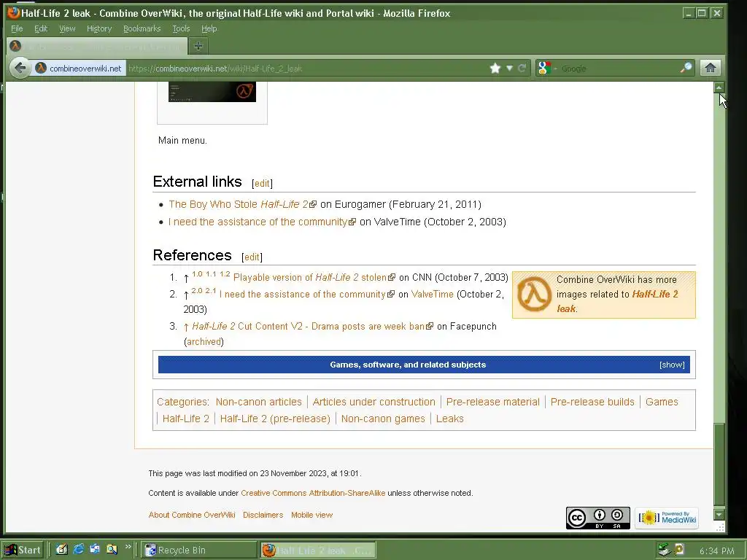The height and width of the screenshot is (560, 747).
Task: Open a new tab with the plus button
Action: 198,46
